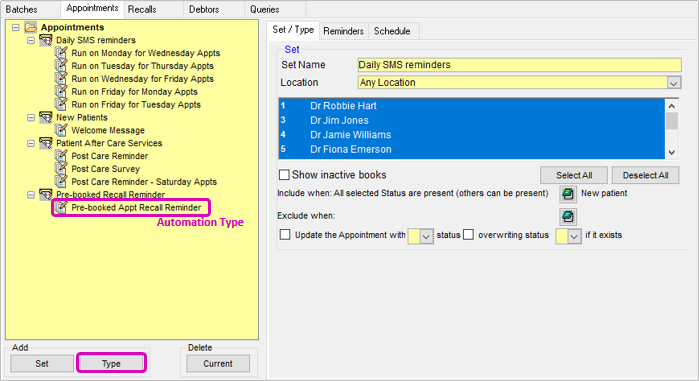This screenshot has width=699, height=381.
Task: Open the Include when status picker icon
Action: tap(568, 194)
